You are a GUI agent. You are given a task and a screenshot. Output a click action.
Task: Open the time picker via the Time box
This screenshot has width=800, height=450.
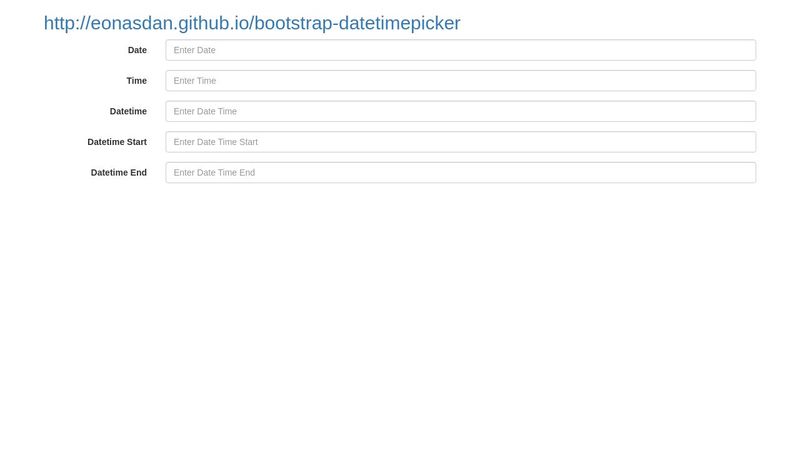click(x=461, y=81)
